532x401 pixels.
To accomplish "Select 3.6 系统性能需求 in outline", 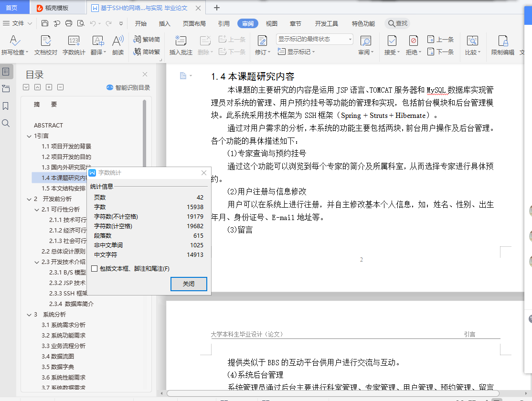I will [64, 377].
